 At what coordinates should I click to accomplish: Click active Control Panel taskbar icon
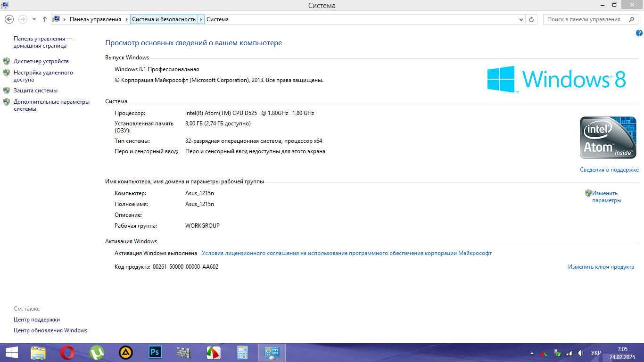click(272, 353)
